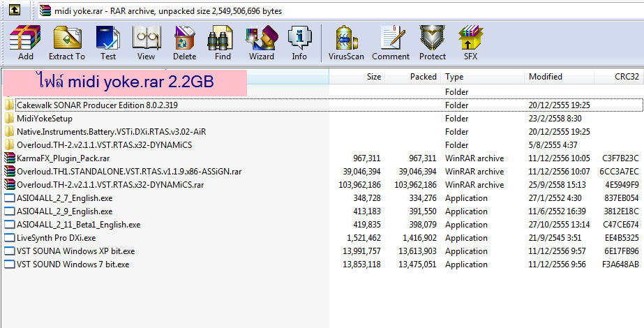Select ASIO4ALL_2_11_Beta1_English.exe
644x328 pixels.
(x=322, y=225)
